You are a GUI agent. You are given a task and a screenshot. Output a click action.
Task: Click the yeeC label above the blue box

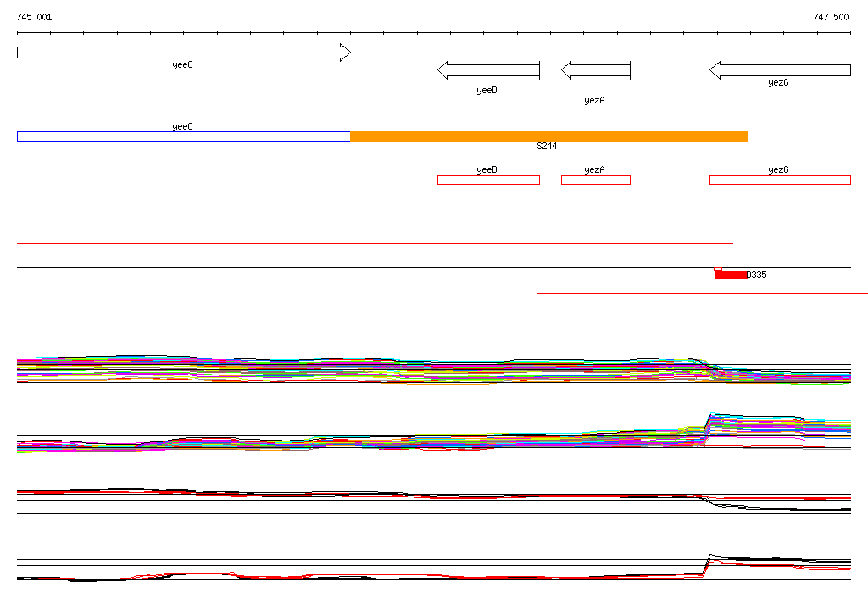tap(183, 127)
